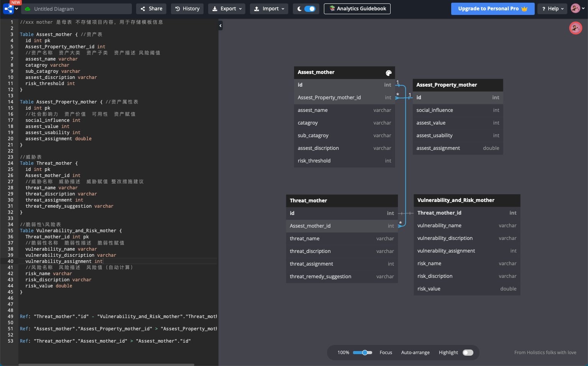Open the dbdiagram logo menu
The width and height of the screenshot is (588, 366).
(x=8, y=8)
